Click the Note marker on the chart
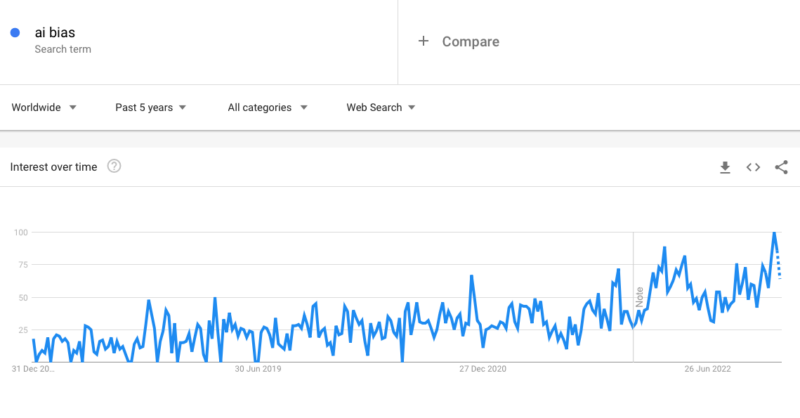800x418 pixels. 638,297
